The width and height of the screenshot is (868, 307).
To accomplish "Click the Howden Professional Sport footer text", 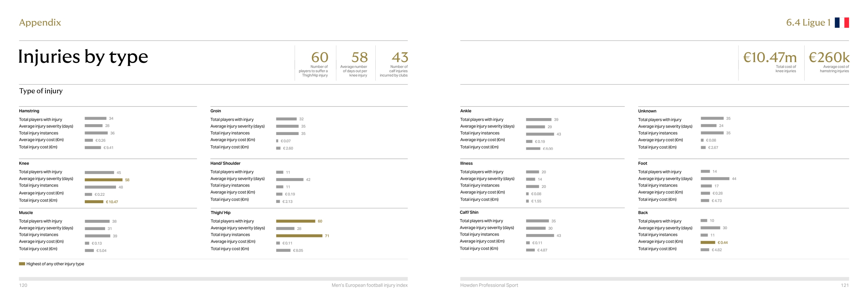I will [x=489, y=285].
